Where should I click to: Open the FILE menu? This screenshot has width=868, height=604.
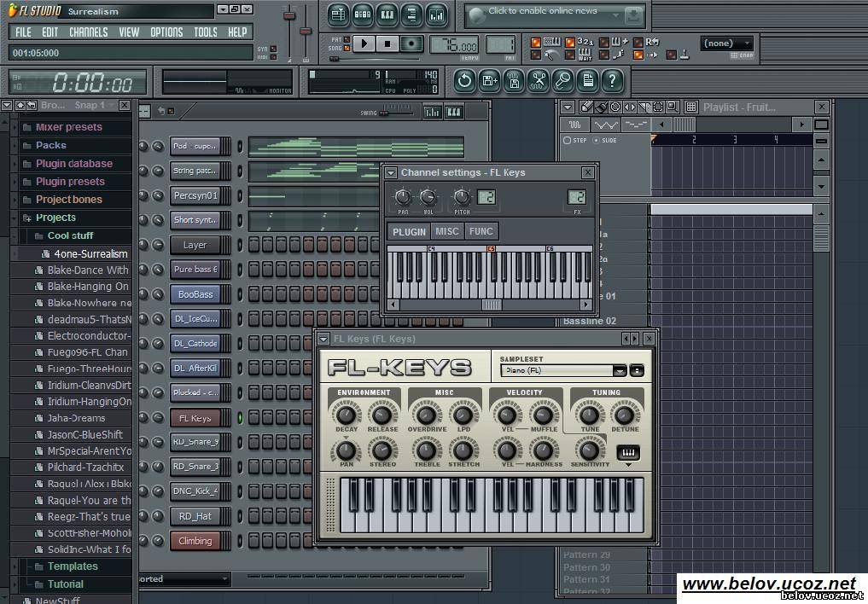click(23, 32)
